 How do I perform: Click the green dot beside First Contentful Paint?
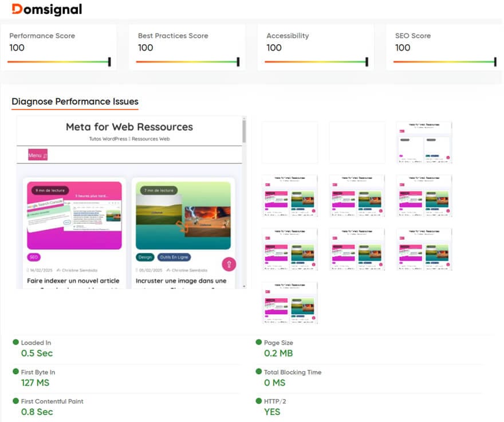[16, 401]
